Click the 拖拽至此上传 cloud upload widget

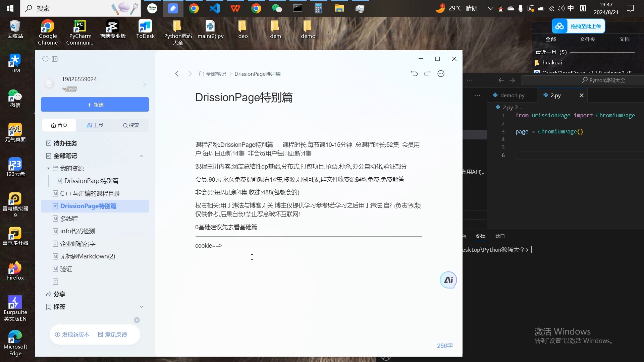click(x=578, y=26)
